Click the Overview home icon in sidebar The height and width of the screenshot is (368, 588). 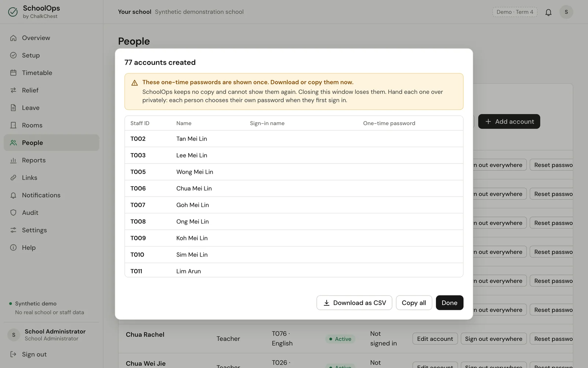point(13,38)
